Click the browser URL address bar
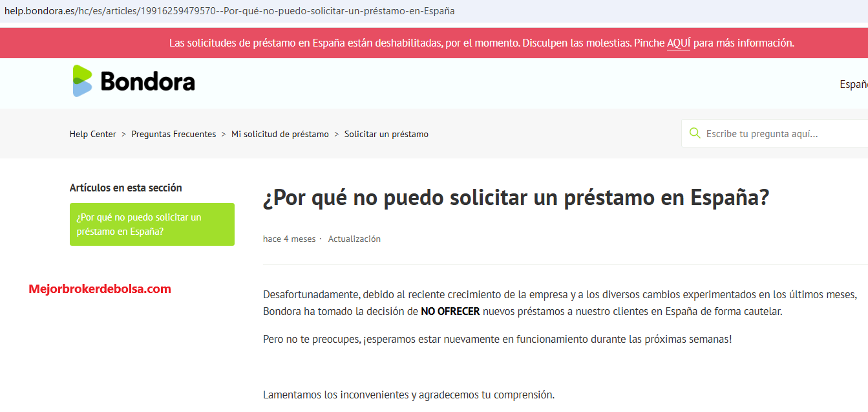This screenshot has width=868, height=412. 434,11
